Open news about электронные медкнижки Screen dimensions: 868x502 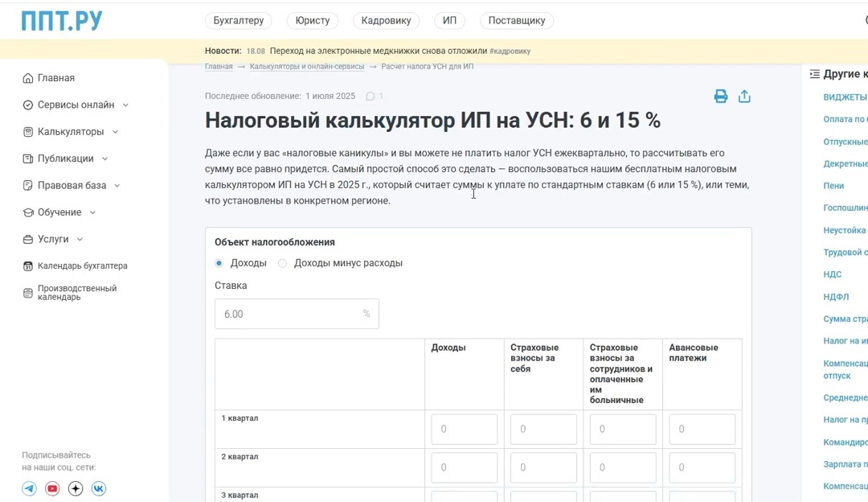(x=378, y=51)
